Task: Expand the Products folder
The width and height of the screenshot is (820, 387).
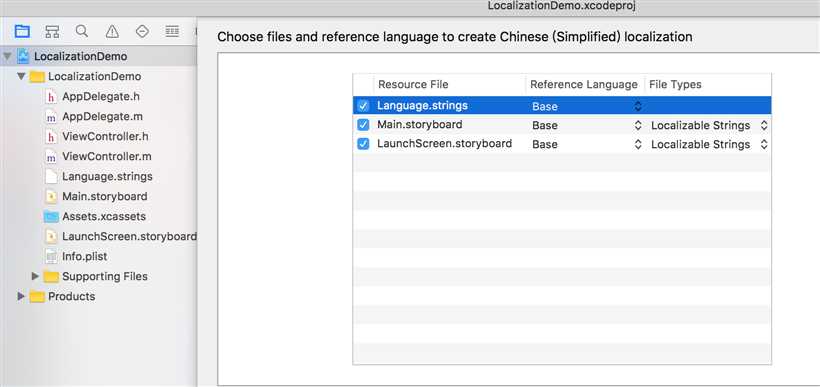Action: (21, 297)
